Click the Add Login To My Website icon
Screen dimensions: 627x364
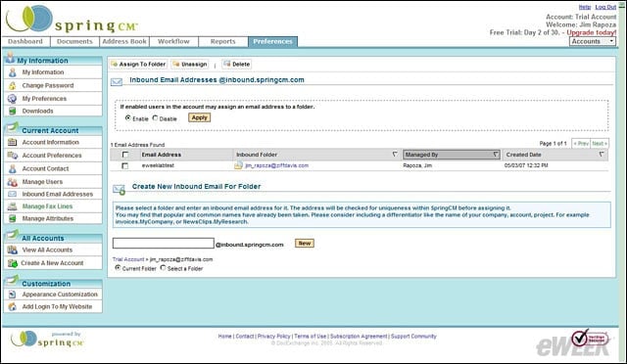point(13,306)
